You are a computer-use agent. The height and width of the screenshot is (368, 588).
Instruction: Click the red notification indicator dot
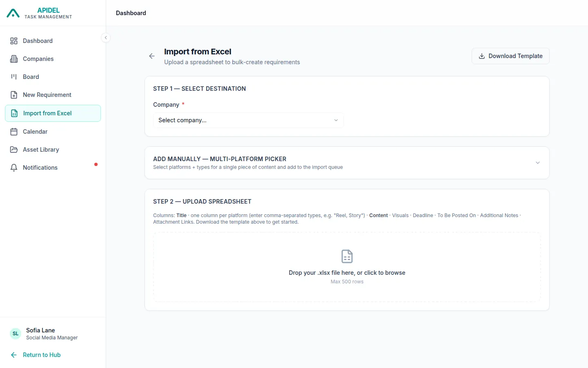(x=96, y=164)
